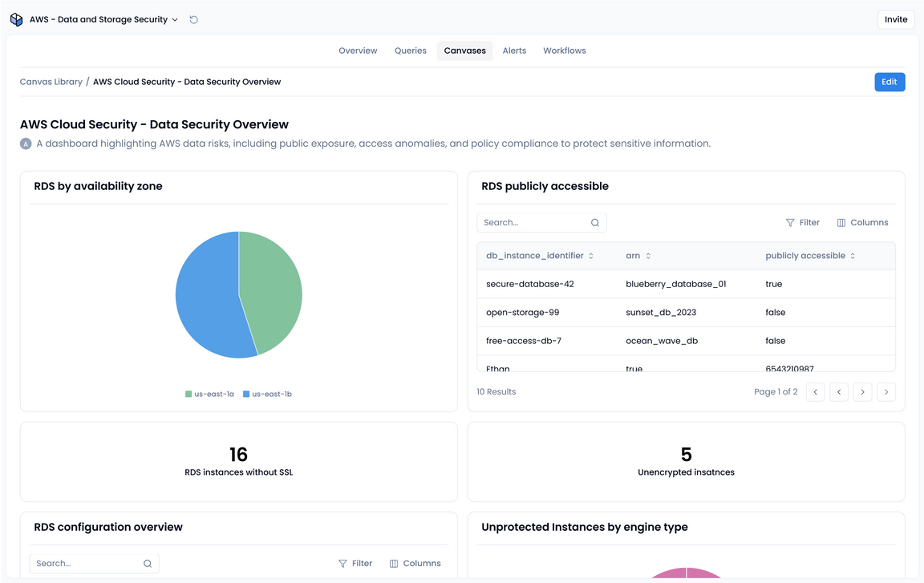
Task: Click the magnifier icon in RDS configuration search
Action: [x=148, y=564]
